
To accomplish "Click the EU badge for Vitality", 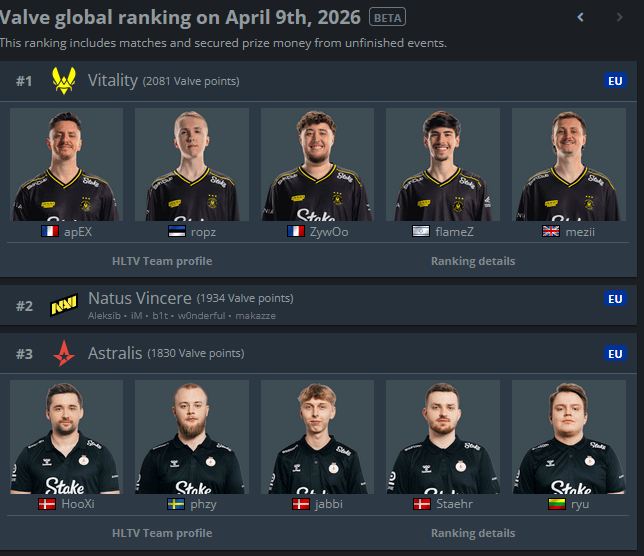I will tap(615, 81).
